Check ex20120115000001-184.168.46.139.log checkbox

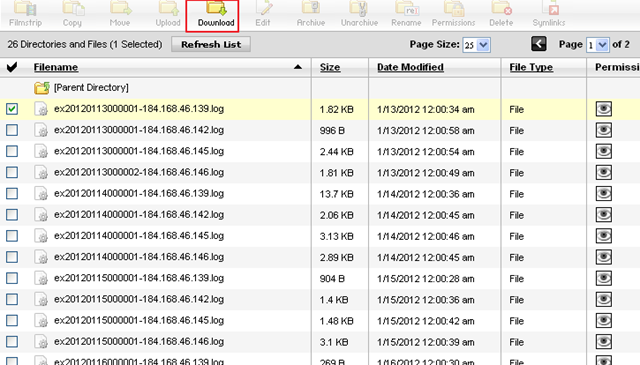point(12,278)
